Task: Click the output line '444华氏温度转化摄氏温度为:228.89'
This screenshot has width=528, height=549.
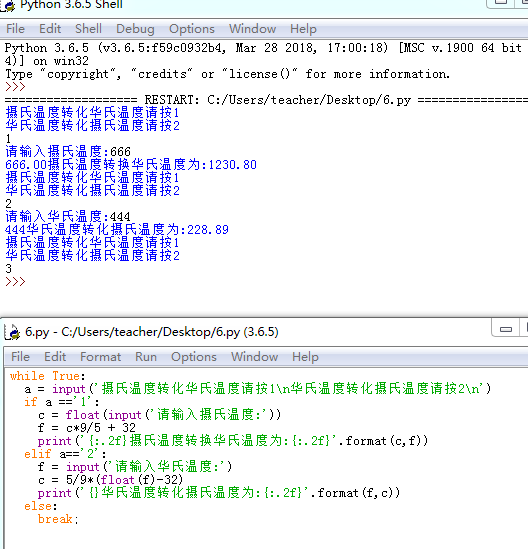Action: (117, 230)
